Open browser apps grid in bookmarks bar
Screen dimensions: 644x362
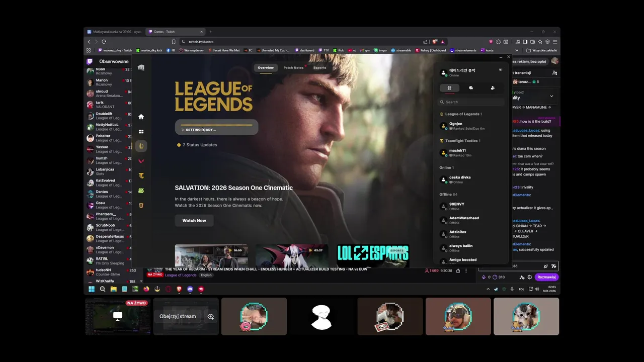click(x=89, y=50)
